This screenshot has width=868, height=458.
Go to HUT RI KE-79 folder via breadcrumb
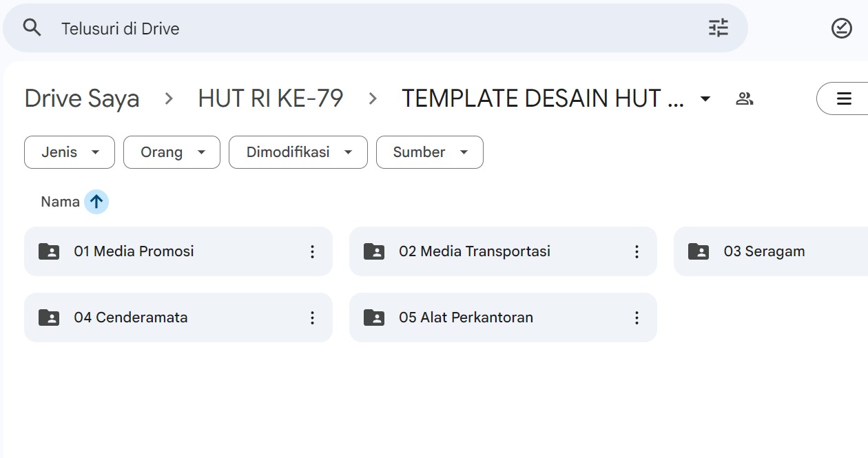[x=270, y=98]
